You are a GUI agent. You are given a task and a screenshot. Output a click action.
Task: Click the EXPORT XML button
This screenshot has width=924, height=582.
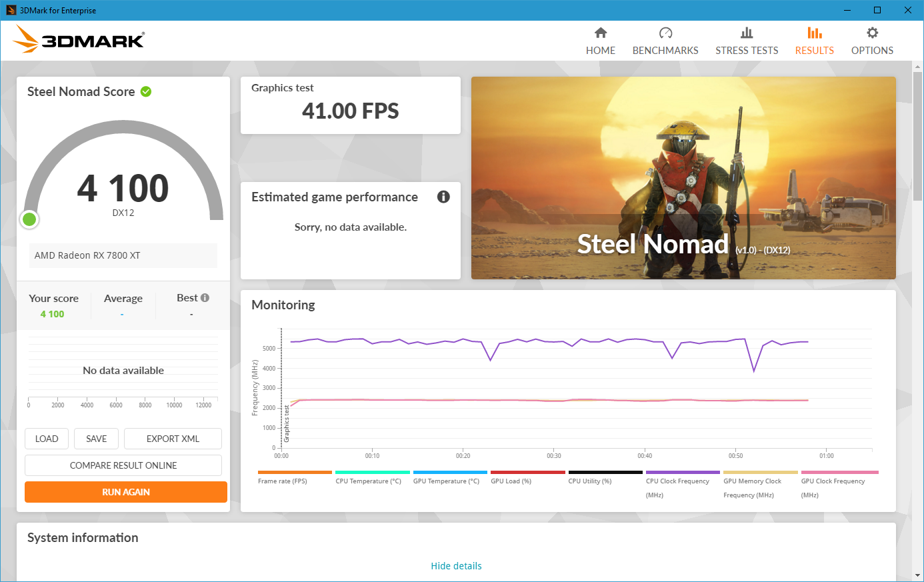pyautogui.click(x=173, y=439)
